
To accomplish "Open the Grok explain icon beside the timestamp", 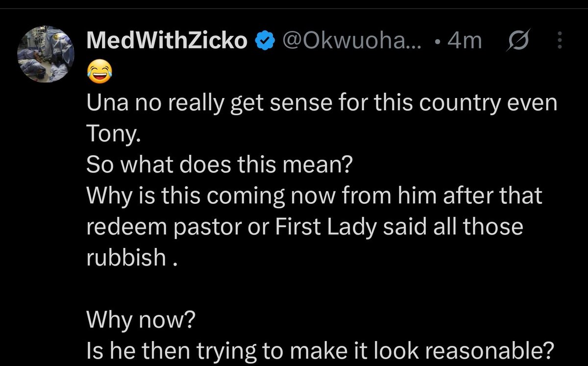I will tap(516, 42).
